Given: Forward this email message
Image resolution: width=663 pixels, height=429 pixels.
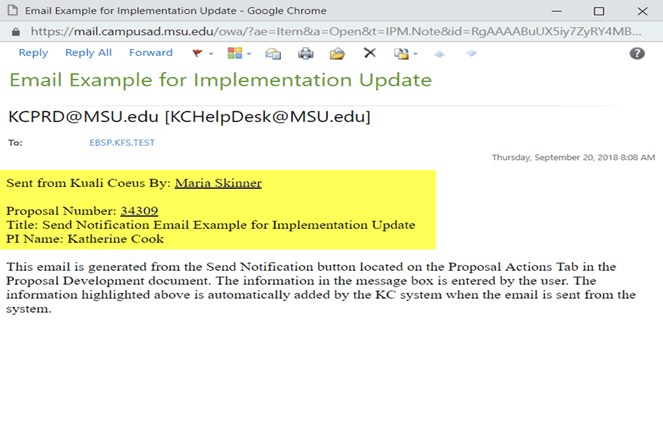Looking at the screenshot, I should [x=151, y=53].
